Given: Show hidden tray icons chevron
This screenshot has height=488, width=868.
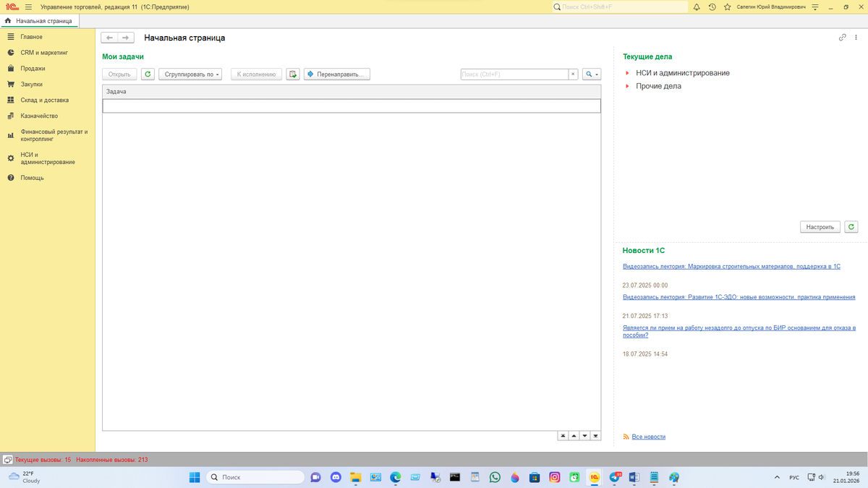Looking at the screenshot, I should coord(777,477).
